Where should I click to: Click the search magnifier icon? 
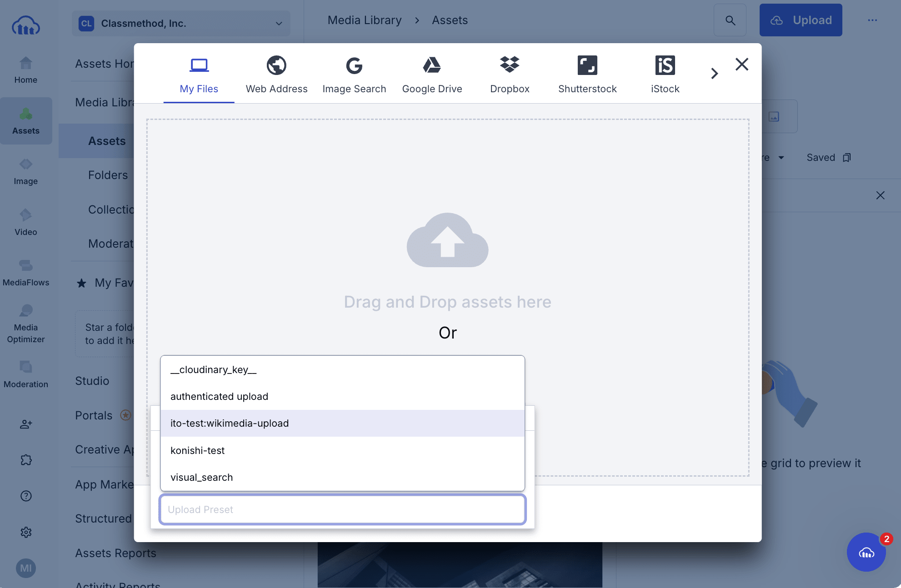tap(730, 20)
